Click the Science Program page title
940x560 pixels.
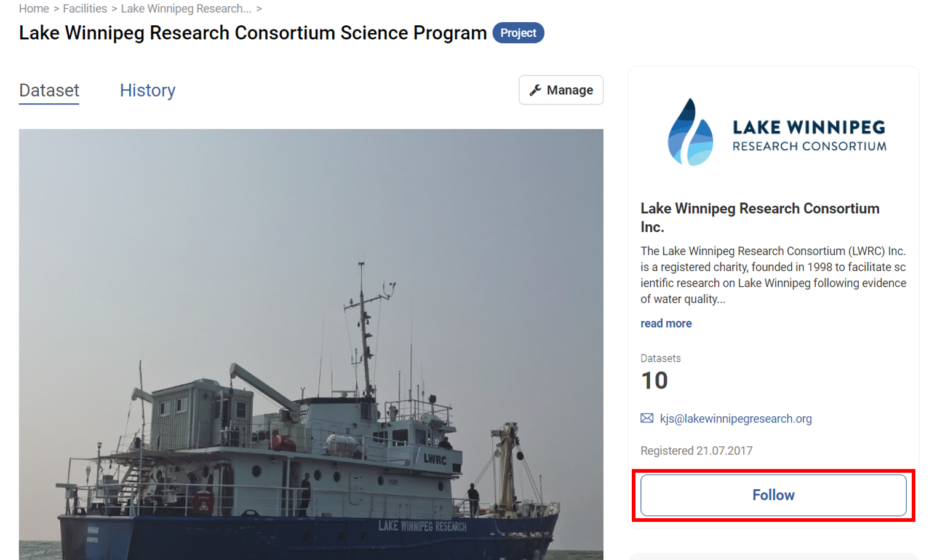(x=253, y=33)
